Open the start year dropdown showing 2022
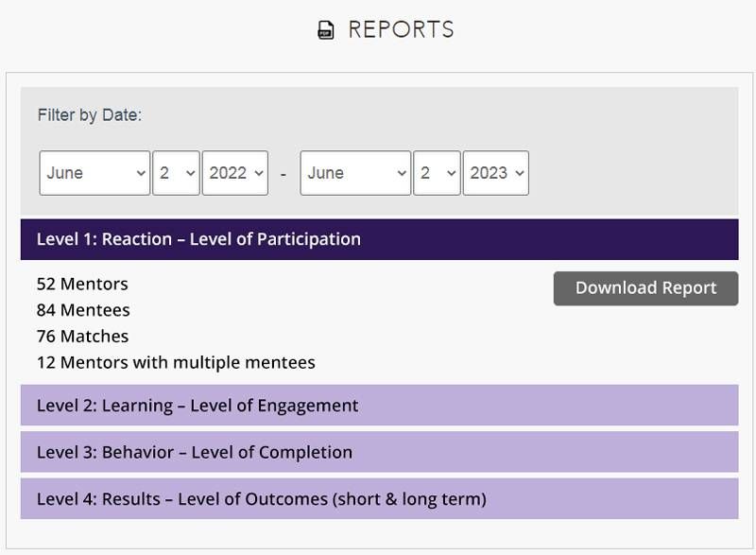 tap(235, 173)
